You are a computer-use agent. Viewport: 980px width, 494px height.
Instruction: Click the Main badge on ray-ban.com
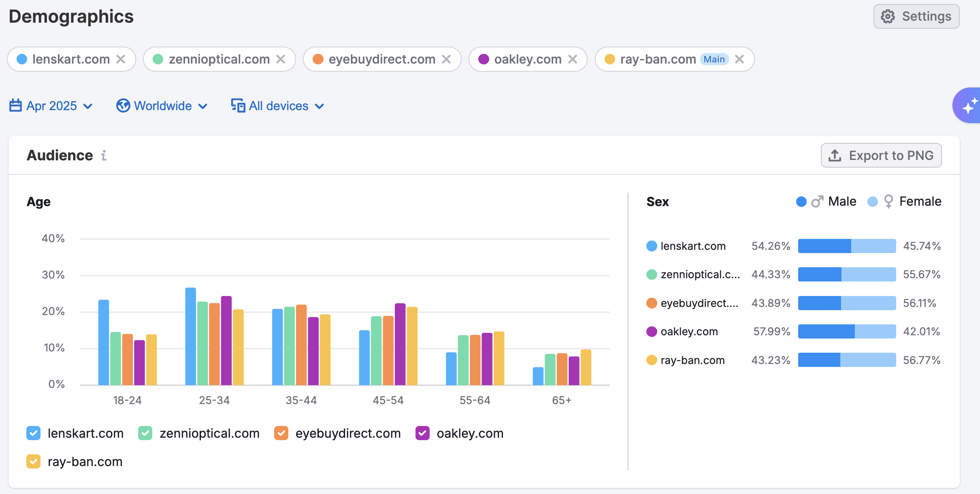[x=714, y=60]
